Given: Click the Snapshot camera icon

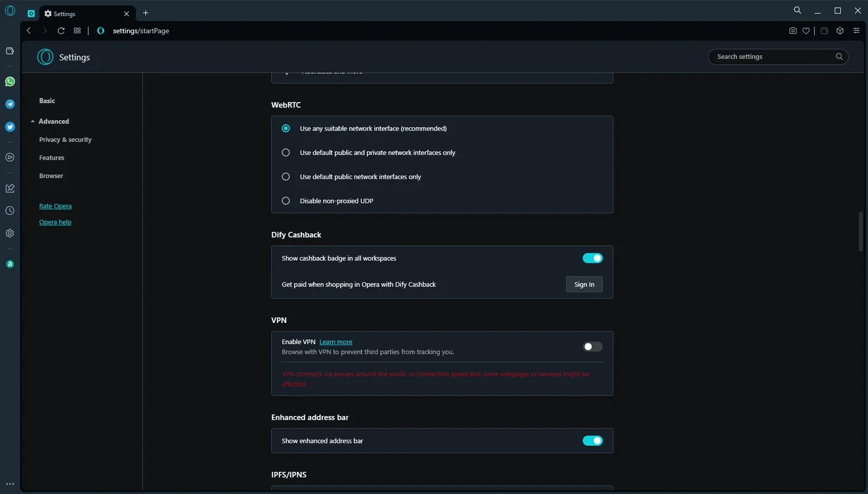Looking at the screenshot, I should [793, 30].
